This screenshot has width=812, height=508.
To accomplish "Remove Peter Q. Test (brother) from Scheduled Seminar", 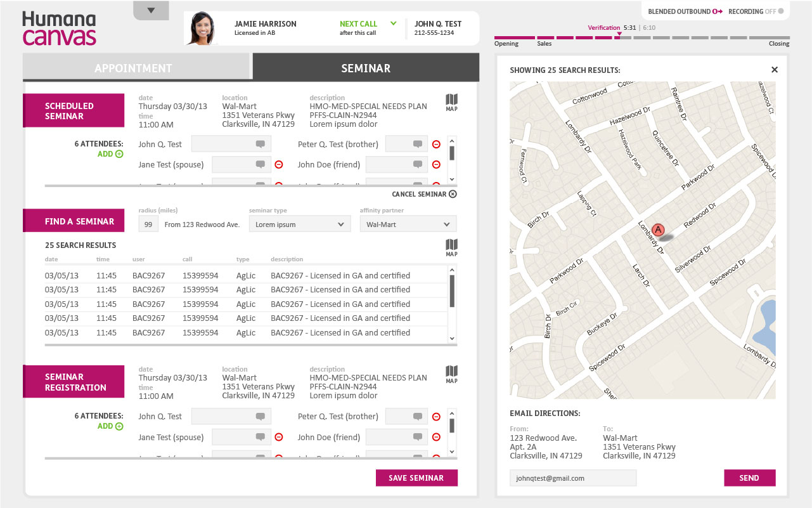I will pyautogui.click(x=436, y=144).
